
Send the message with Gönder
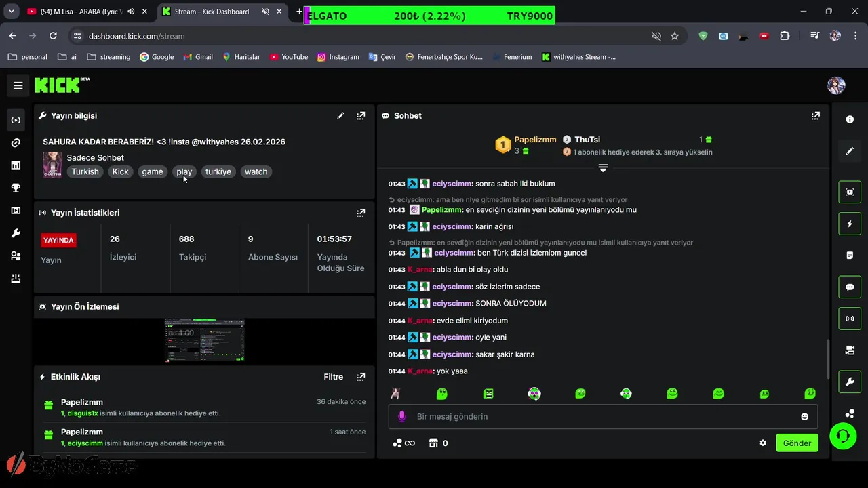pyautogui.click(x=797, y=443)
